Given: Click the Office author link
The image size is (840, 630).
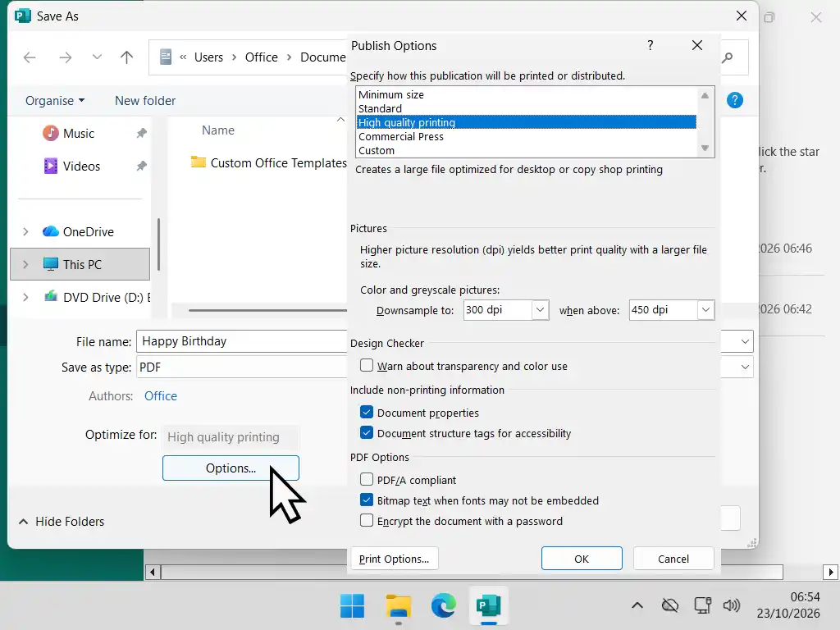Looking at the screenshot, I should [161, 396].
